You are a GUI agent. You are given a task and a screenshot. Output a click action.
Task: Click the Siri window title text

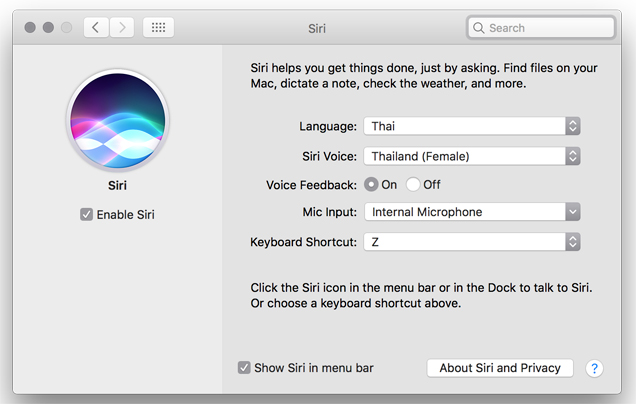[317, 28]
